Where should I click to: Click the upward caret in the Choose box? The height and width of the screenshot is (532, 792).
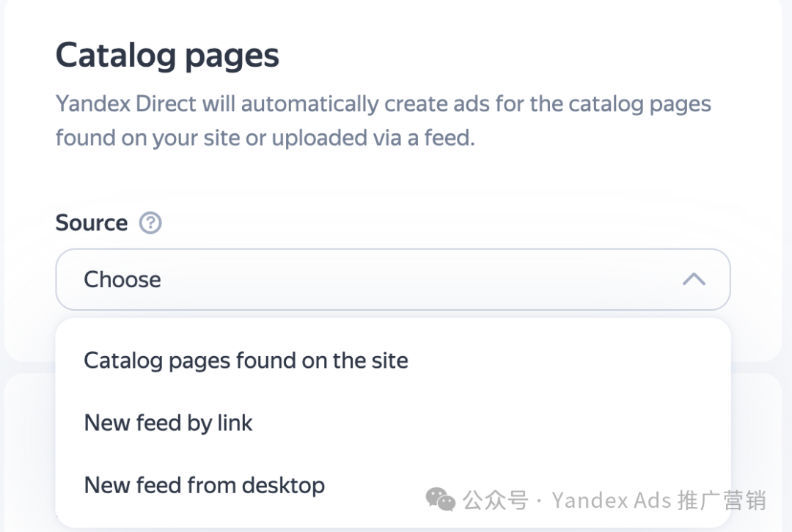(694, 279)
